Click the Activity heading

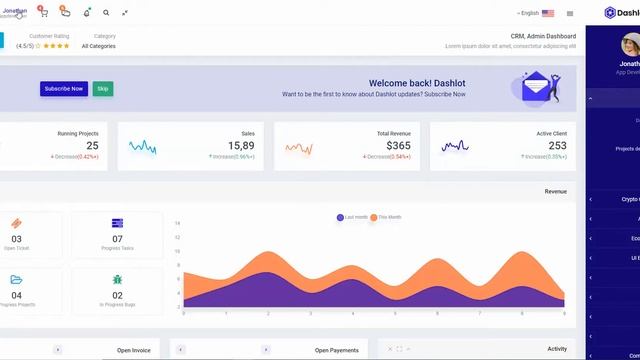[x=557, y=349]
